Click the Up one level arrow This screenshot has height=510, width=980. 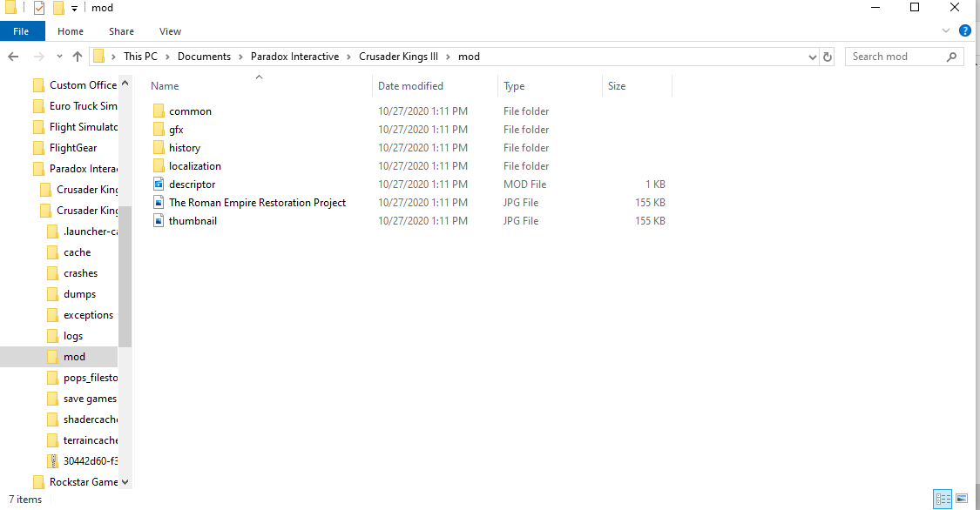78,57
